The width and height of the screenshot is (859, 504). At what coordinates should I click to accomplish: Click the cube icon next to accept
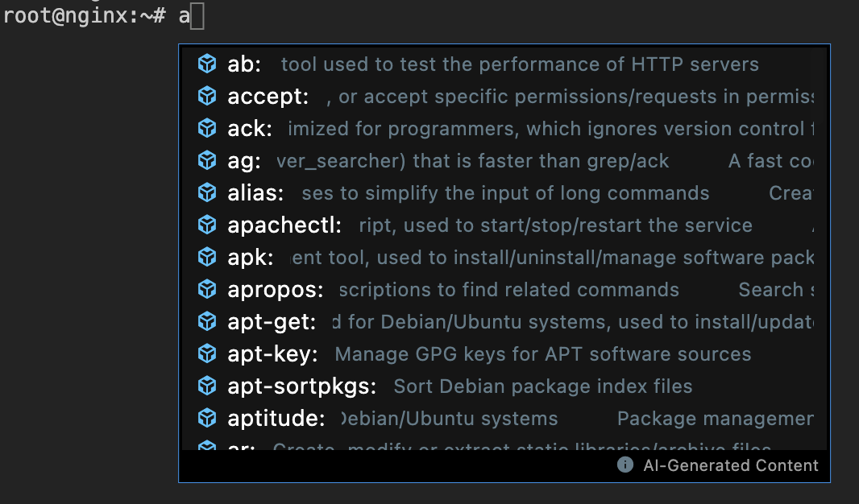click(207, 97)
